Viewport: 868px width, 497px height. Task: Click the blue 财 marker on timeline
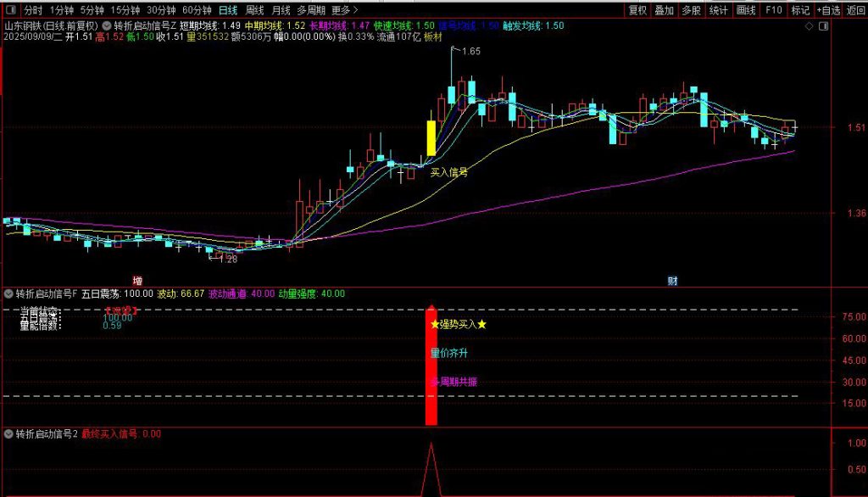click(x=671, y=280)
